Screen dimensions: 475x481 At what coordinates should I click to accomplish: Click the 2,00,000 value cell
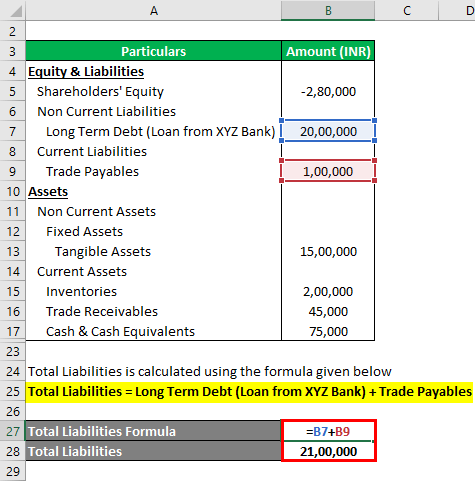point(328,291)
